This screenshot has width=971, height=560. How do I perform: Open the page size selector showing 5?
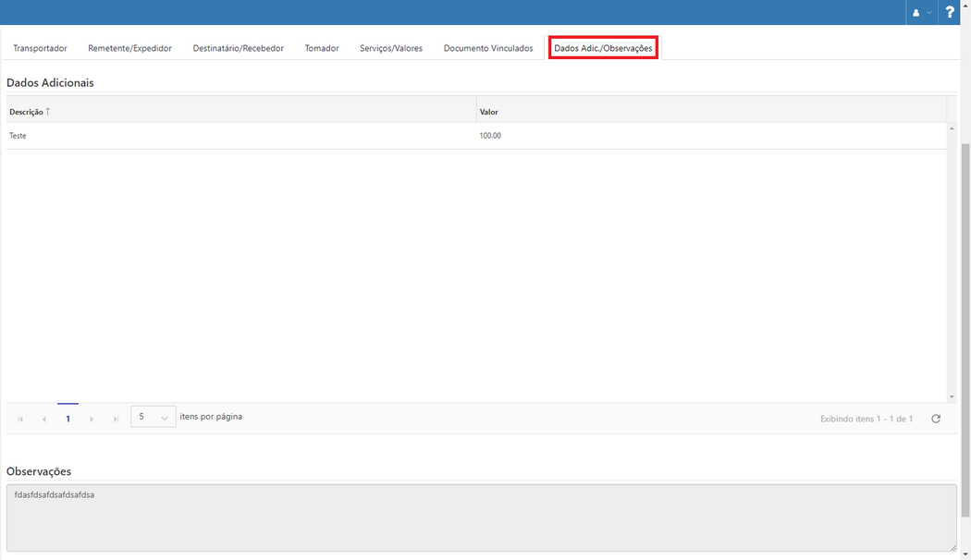(153, 417)
